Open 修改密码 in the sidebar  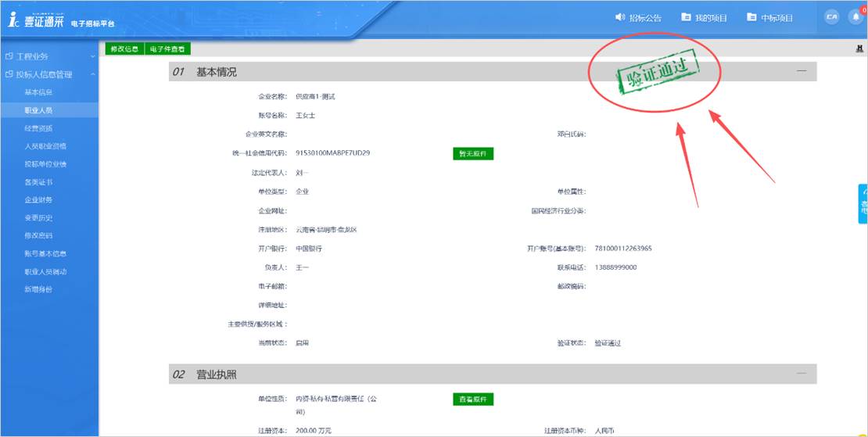tap(38, 235)
